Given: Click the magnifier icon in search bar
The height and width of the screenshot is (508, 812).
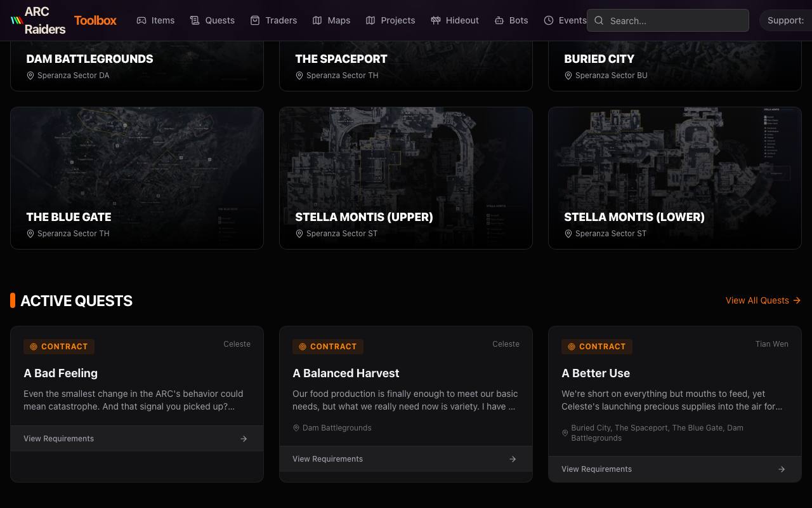Looking at the screenshot, I should (599, 20).
